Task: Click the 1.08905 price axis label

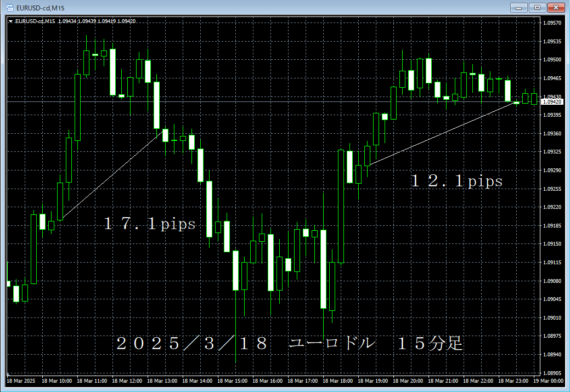Action: [552, 372]
